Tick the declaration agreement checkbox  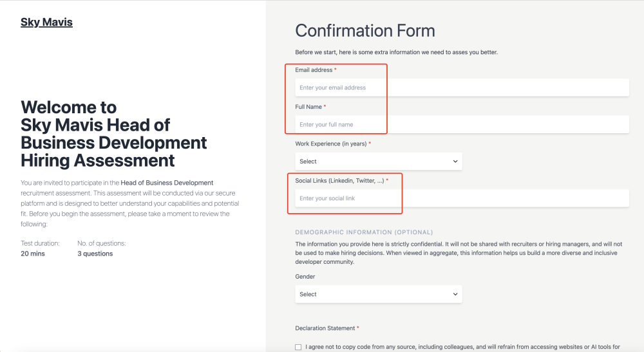298,347
